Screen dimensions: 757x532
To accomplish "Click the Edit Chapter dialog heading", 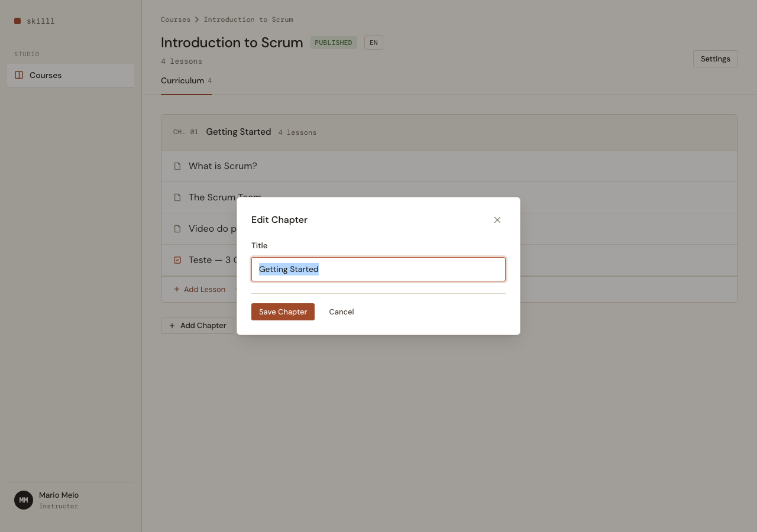I will [x=279, y=220].
